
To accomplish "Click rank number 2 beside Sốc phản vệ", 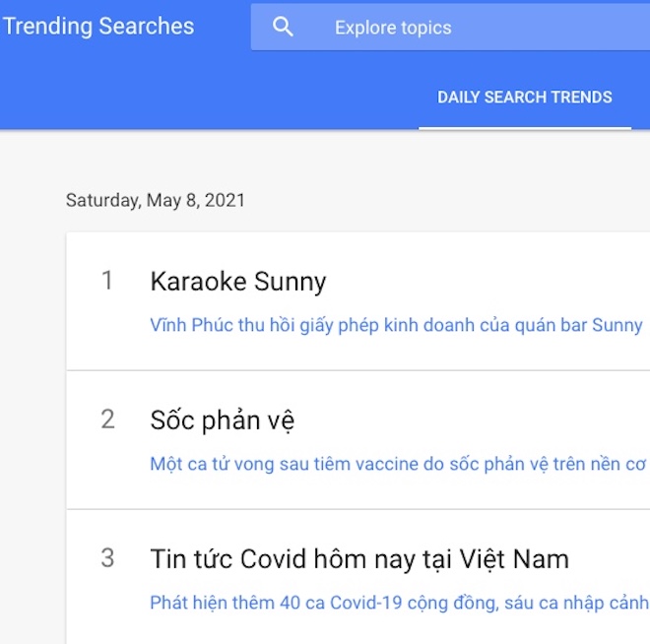I will pos(107,419).
